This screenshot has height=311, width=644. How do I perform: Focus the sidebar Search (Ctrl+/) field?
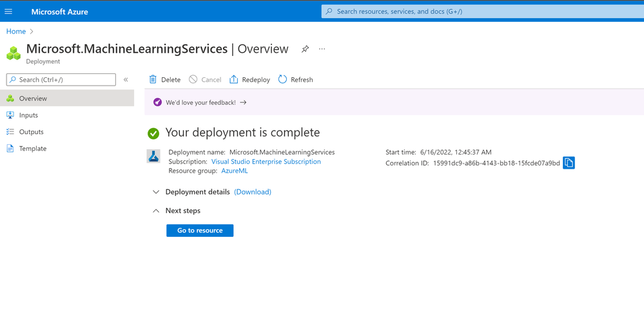coord(61,80)
